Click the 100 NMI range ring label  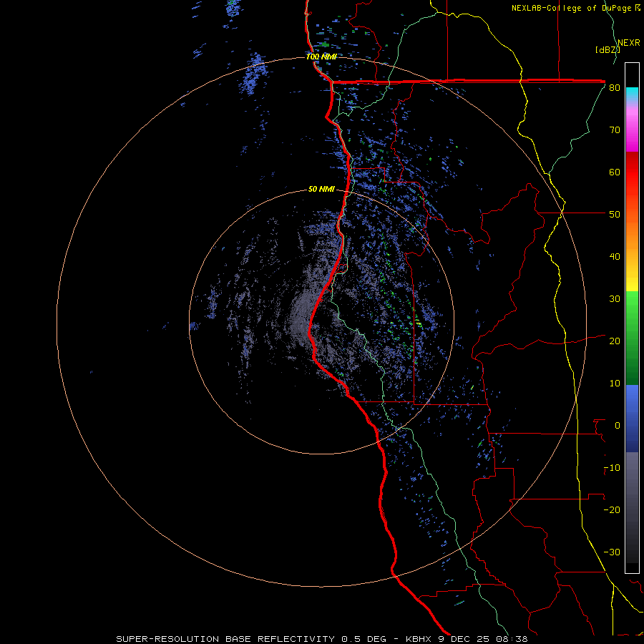(x=321, y=57)
